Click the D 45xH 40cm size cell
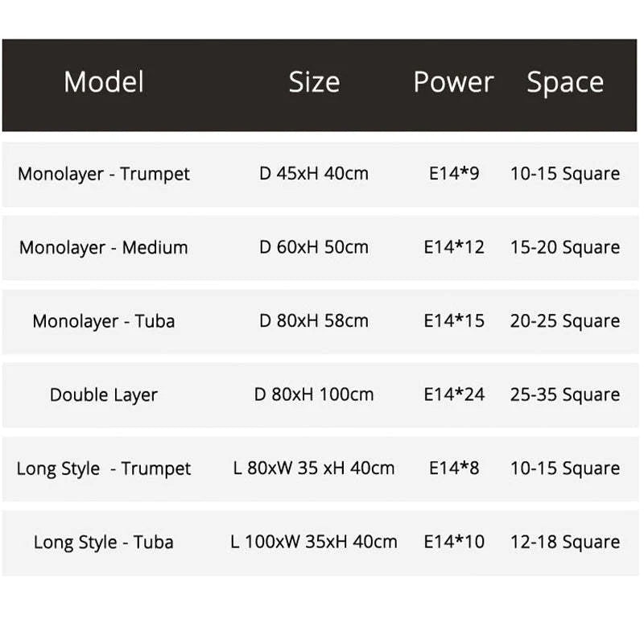The image size is (644, 644). coord(314,174)
